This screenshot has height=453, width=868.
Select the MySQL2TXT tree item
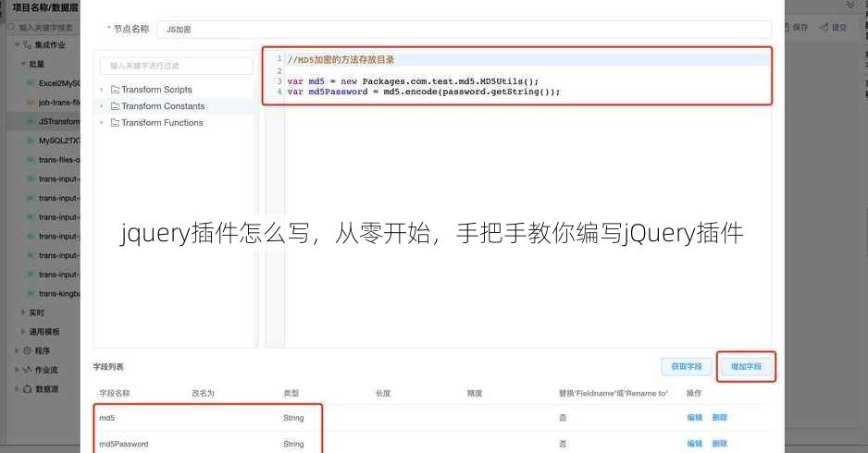tap(59, 141)
